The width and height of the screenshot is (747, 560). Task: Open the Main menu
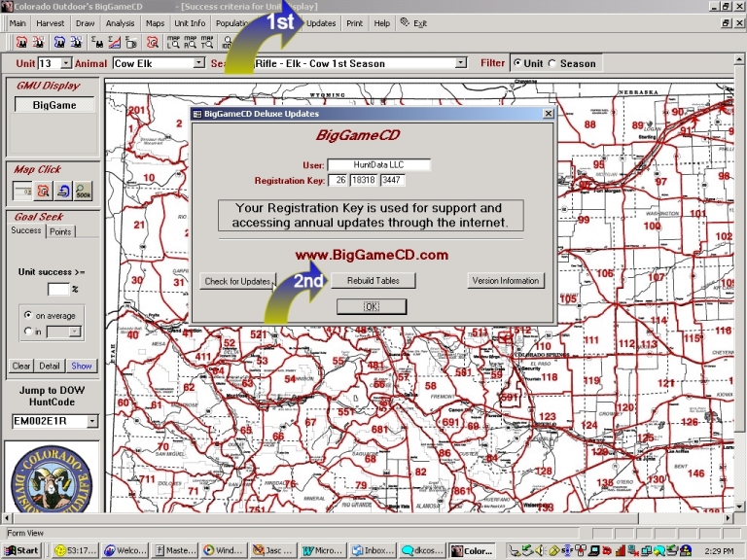(18, 23)
